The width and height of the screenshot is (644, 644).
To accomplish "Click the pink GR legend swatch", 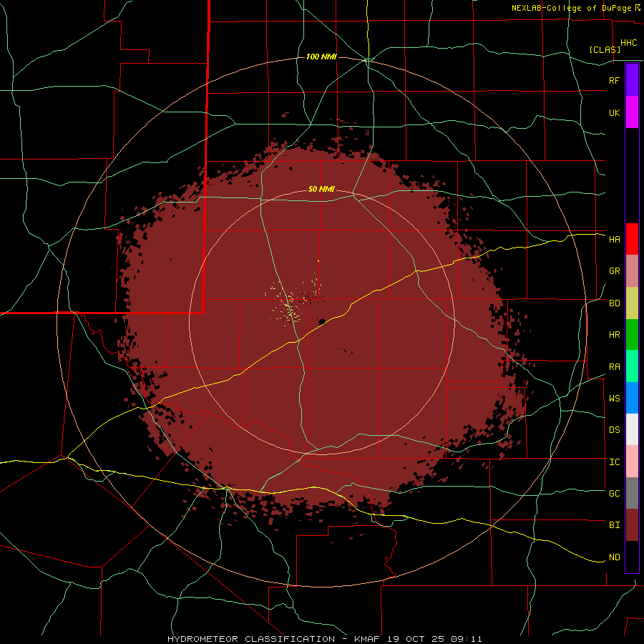I will pyautogui.click(x=632, y=271).
